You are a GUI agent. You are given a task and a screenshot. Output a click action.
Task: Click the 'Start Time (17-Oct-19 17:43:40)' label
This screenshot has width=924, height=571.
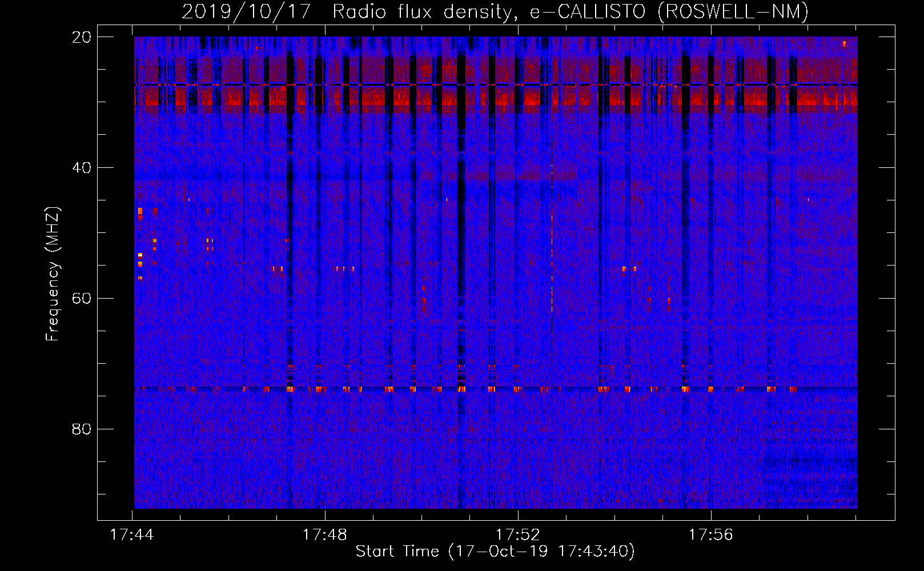(x=495, y=551)
